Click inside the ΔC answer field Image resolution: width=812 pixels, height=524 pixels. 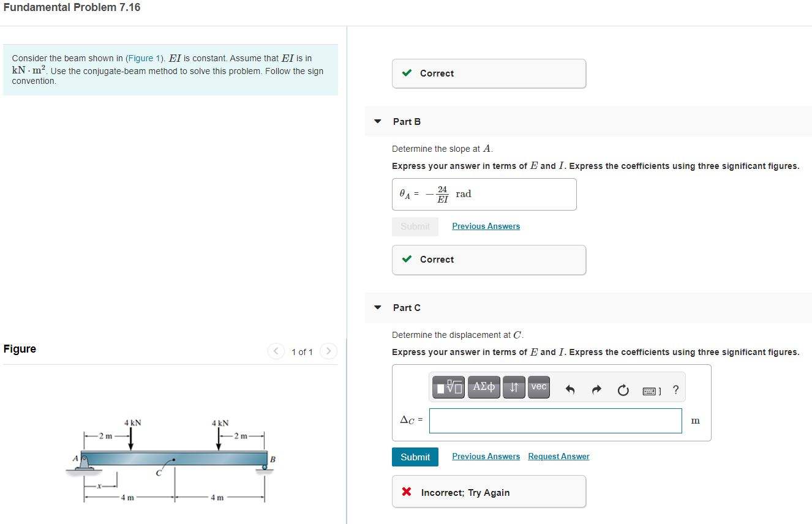pyautogui.click(x=555, y=421)
